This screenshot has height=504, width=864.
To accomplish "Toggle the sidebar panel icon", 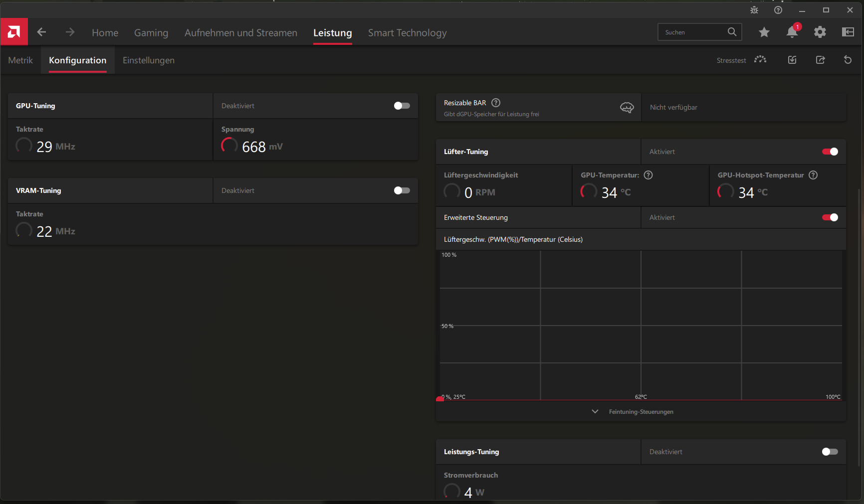I will pos(848,32).
